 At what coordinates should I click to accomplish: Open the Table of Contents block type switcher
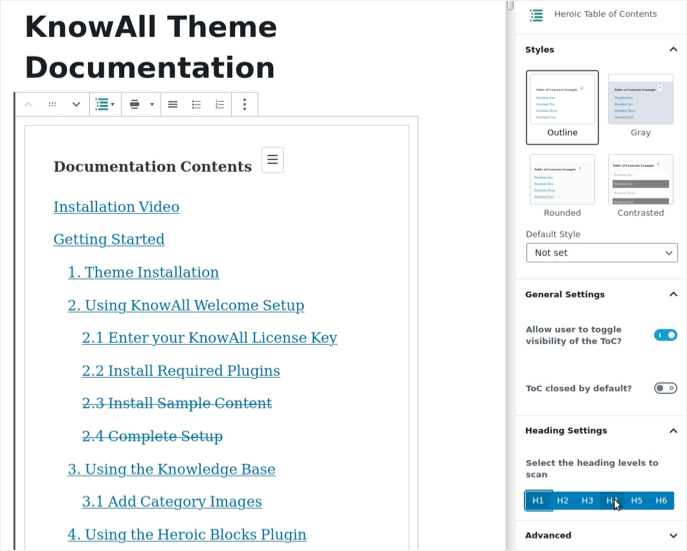(x=105, y=104)
